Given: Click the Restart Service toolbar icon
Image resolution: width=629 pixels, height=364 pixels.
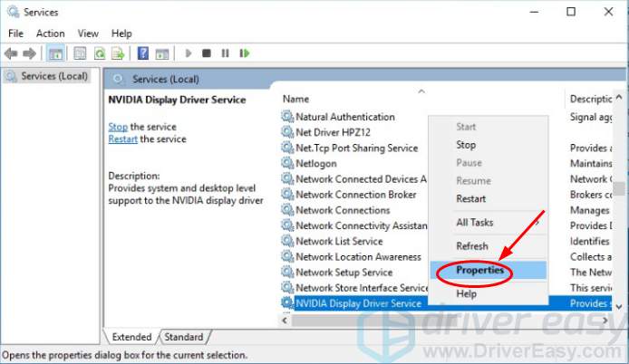Looking at the screenshot, I should coord(245,53).
